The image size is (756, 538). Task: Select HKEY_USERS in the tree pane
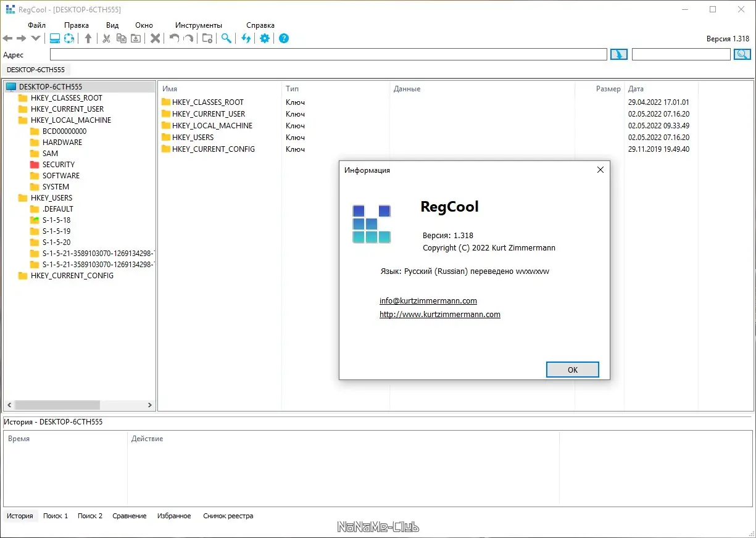pos(52,198)
